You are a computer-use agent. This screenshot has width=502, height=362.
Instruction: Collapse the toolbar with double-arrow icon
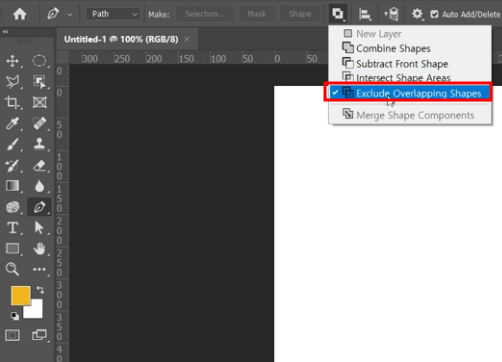pyautogui.click(x=5, y=32)
